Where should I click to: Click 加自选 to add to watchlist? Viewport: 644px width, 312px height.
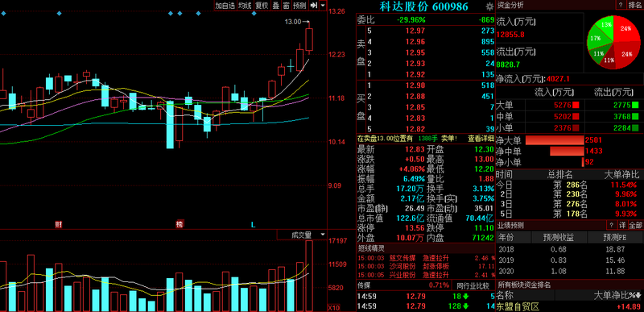pos(225,6)
